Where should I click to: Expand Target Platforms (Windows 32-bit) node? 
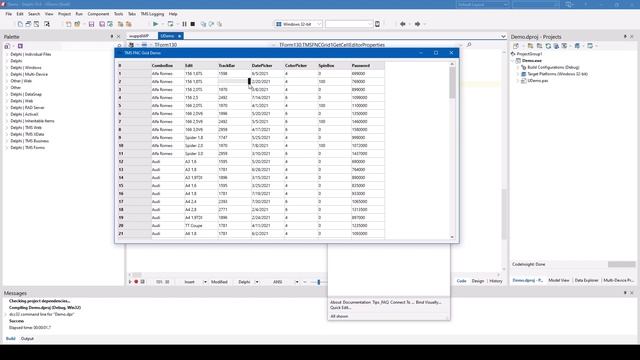pyautogui.click(x=518, y=74)
